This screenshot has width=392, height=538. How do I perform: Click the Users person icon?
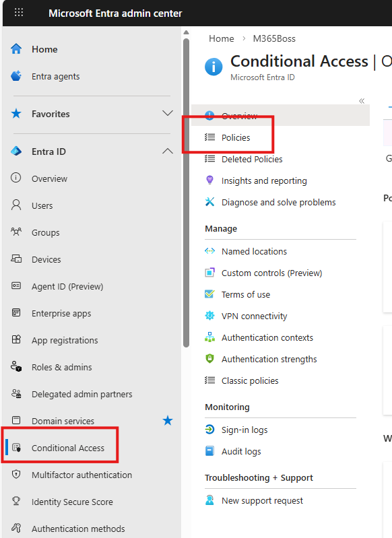16,205
